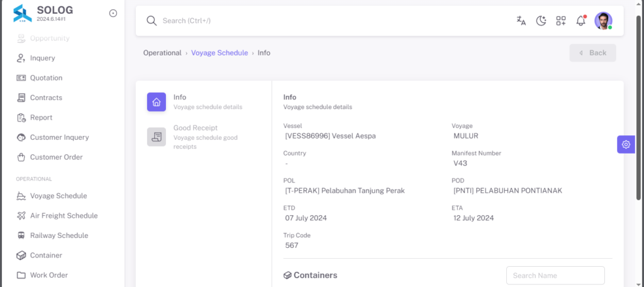The width and height of the screenshot is (644, 287).
Task: Select ETA 12 July 2024
Action: point(474,218)
